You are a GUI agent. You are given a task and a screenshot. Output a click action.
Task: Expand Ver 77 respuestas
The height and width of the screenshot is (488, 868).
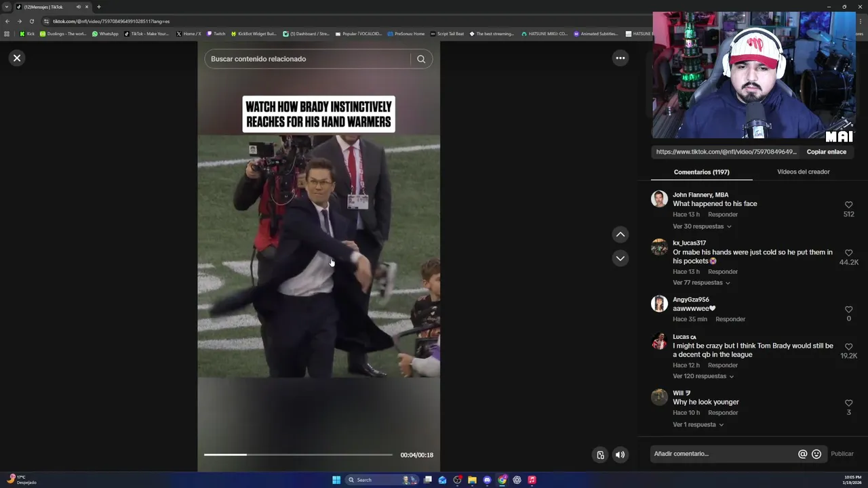701,283
